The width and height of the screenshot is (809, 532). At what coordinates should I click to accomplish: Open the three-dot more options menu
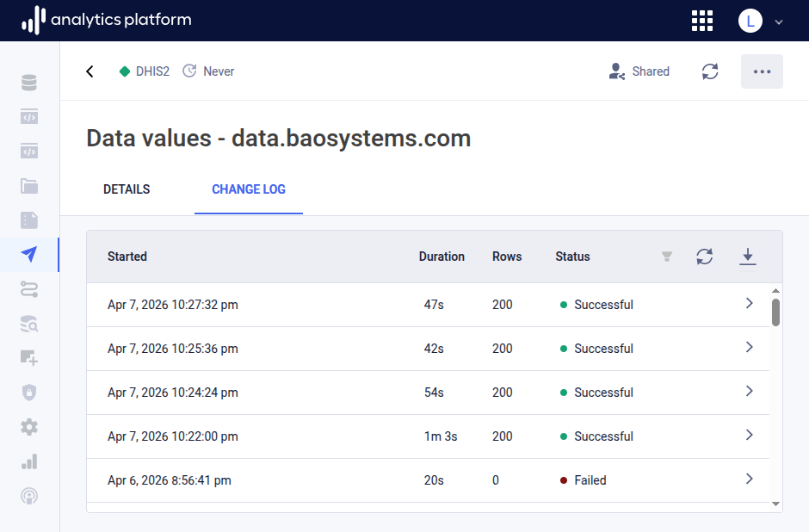click(762, 71)
